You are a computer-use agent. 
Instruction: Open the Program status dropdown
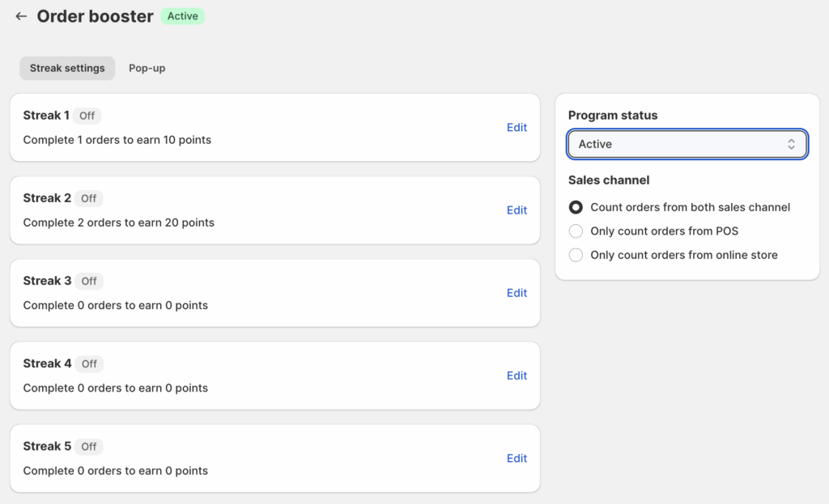click(x=687, y=144)
